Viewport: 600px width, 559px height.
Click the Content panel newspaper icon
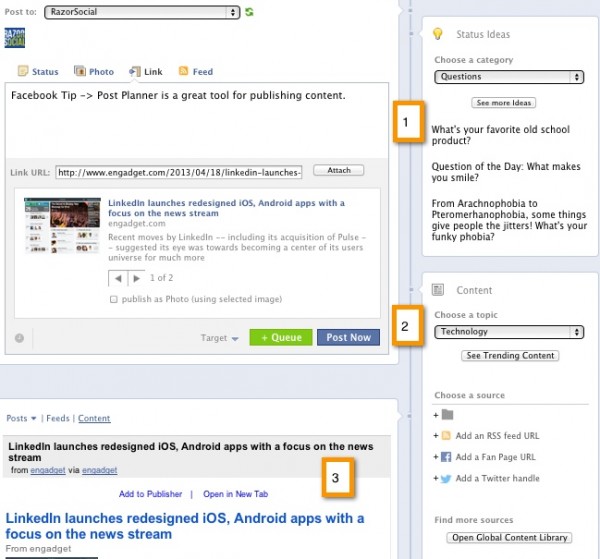tap(438, 290)
